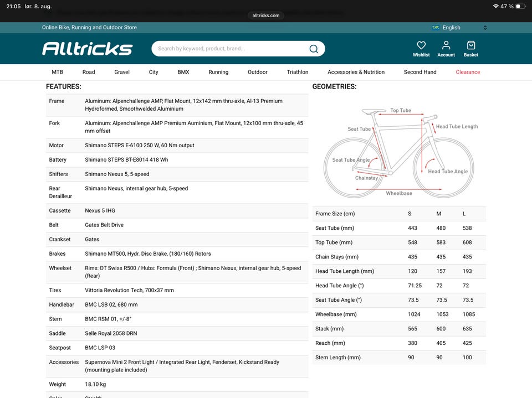Open the Triathlon menu

point(298,72)
